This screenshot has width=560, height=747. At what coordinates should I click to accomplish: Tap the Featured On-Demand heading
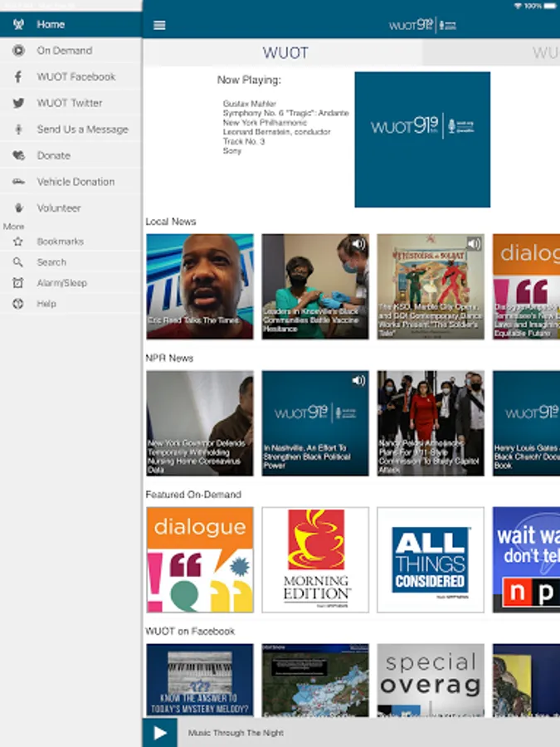coord(193,495)
